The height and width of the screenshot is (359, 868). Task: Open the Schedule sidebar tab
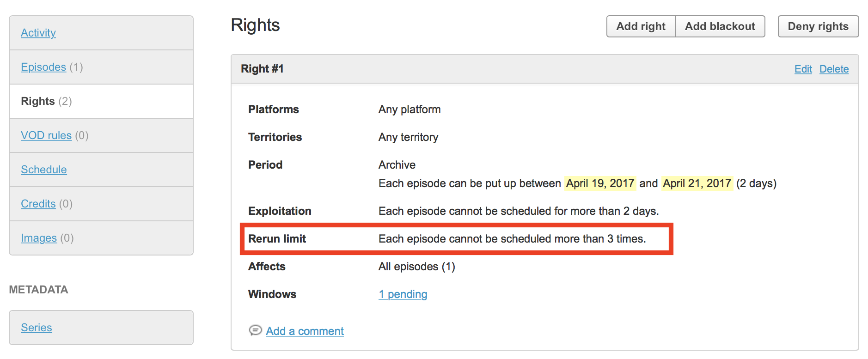44,170
